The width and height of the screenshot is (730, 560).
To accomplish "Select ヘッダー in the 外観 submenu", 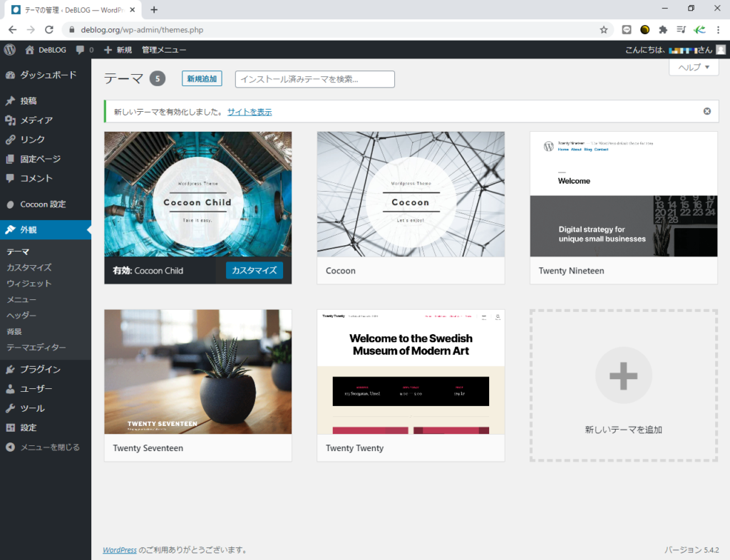I will pos(21,316).
